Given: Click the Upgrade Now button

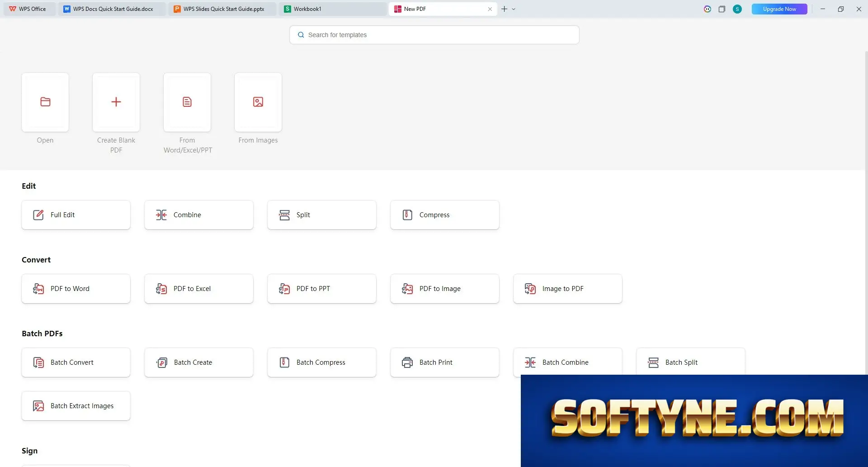Looking at the screenshot, I should [779, 9].
